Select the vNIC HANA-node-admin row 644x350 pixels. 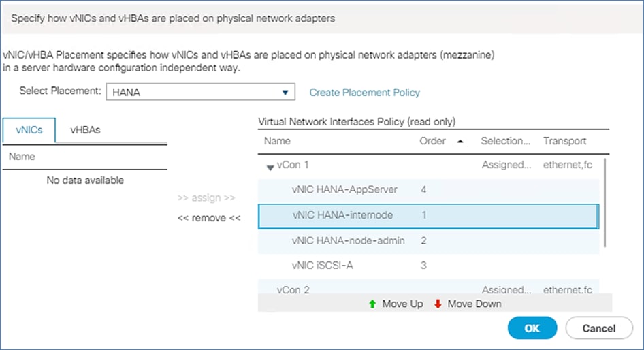[x=428, y=241]
